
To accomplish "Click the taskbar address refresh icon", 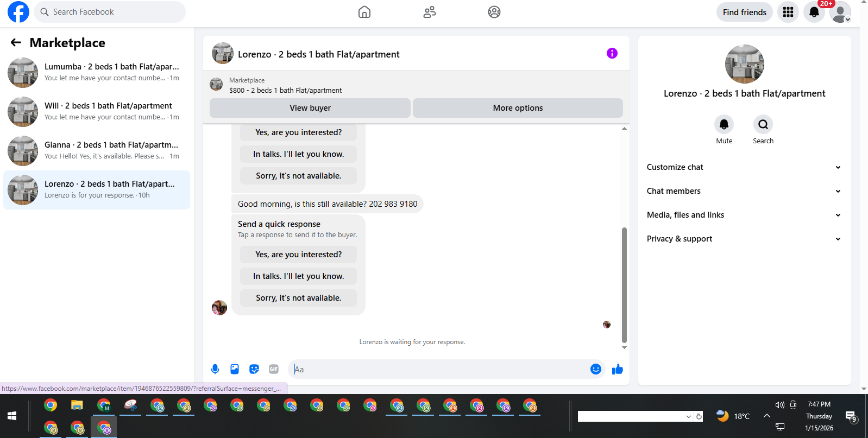I will [x=699, y=416].
